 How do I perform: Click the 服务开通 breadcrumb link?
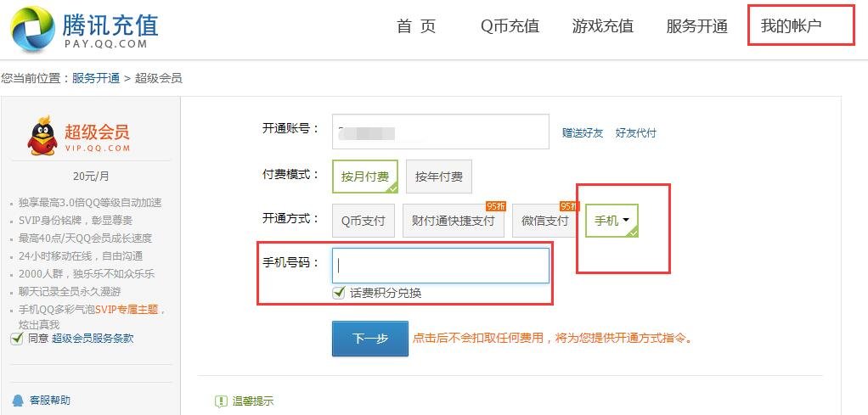click(96, 78)
